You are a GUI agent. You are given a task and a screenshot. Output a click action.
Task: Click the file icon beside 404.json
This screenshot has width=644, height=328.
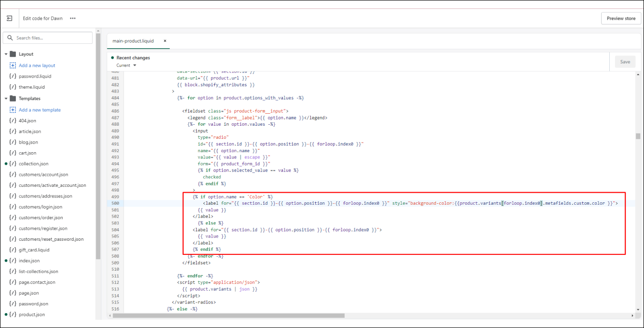point(13,121)
